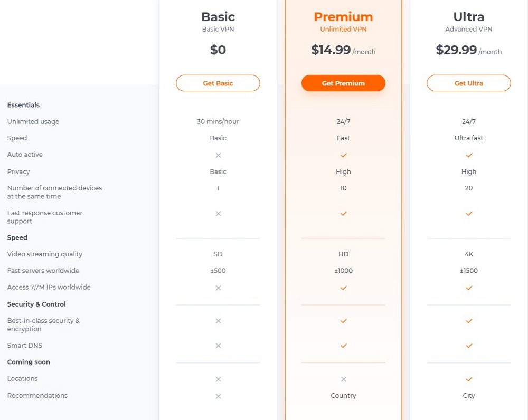Click the Security & Control section heading

pyautogui.click(x=36, y=304)
